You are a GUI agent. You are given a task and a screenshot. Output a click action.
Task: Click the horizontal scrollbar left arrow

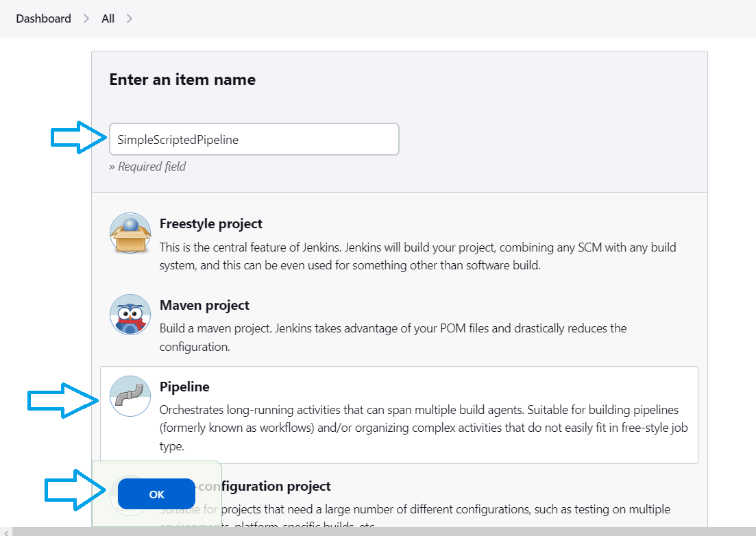5,532
